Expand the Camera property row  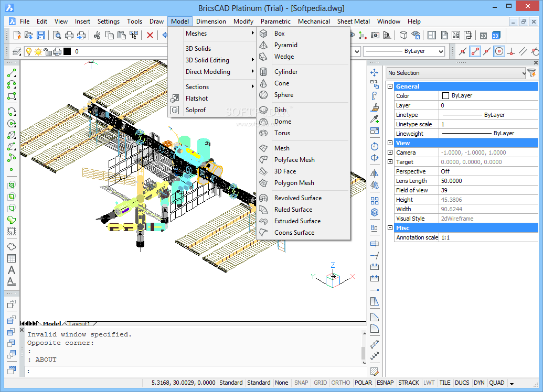coord(390,152)
